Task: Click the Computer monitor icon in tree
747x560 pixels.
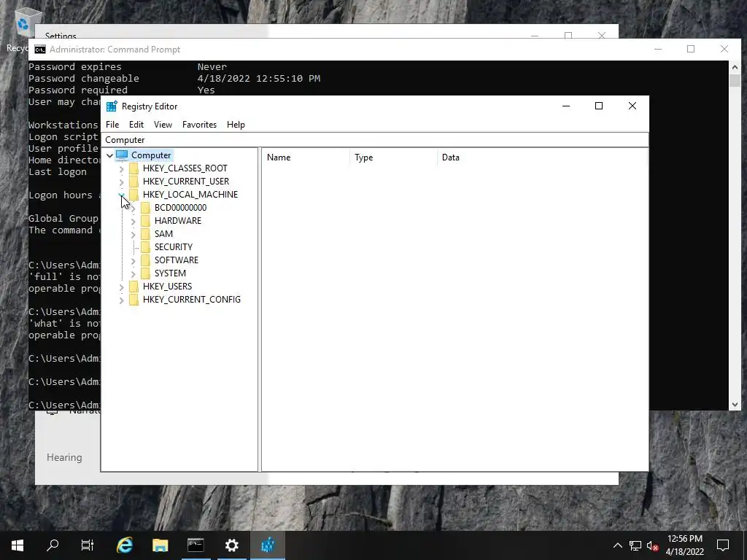Action: pos(122,155)
